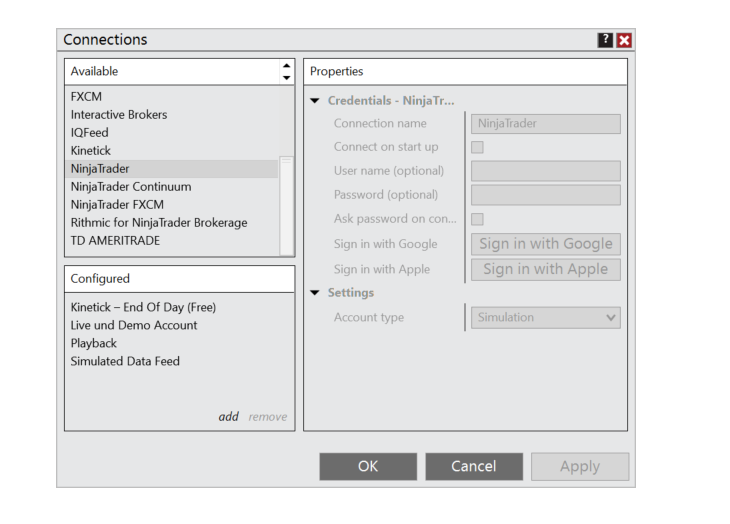Collapse the Credentials section

316,101
